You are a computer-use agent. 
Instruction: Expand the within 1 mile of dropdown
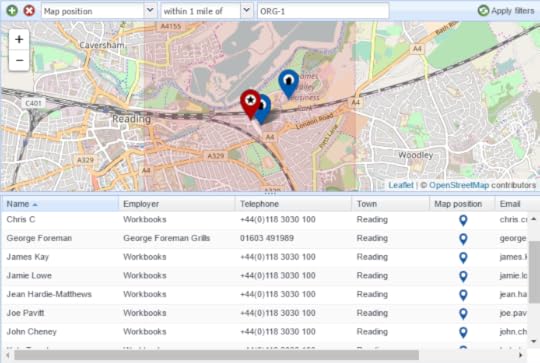click(247, 11)
